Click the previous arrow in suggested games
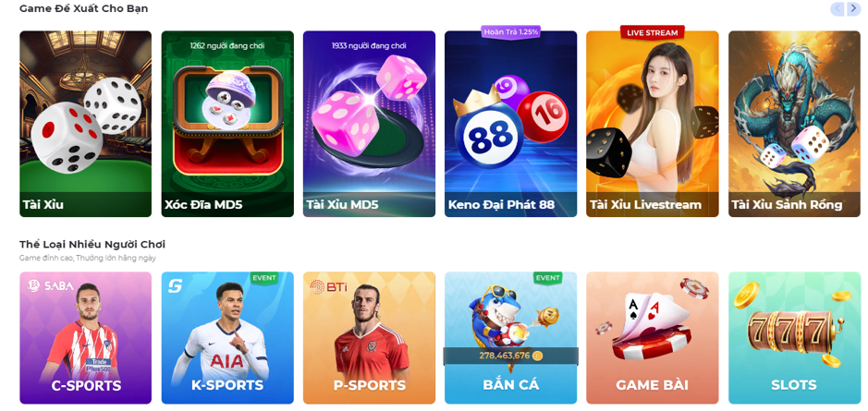The height and width of the screenshot is (411, 868). pyautogui.click(x=837, y=9)
